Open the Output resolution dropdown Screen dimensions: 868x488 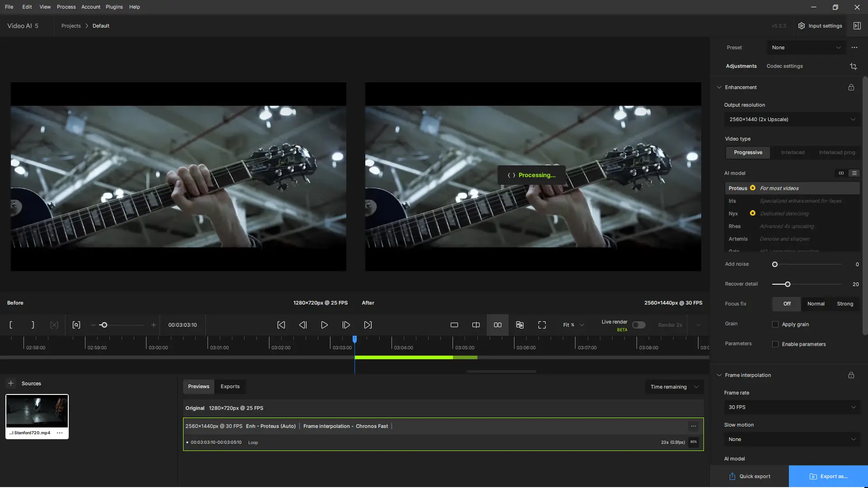coord(792,119)
